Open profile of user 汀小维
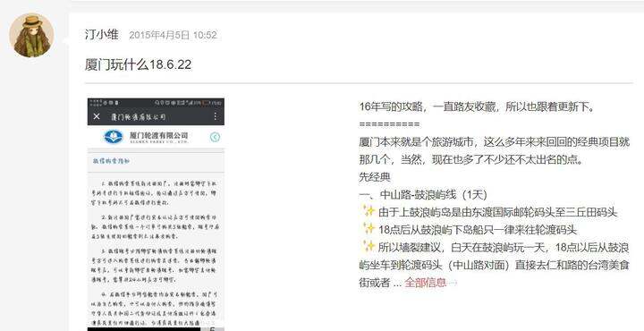644x331 pixels. click(102, 35)
